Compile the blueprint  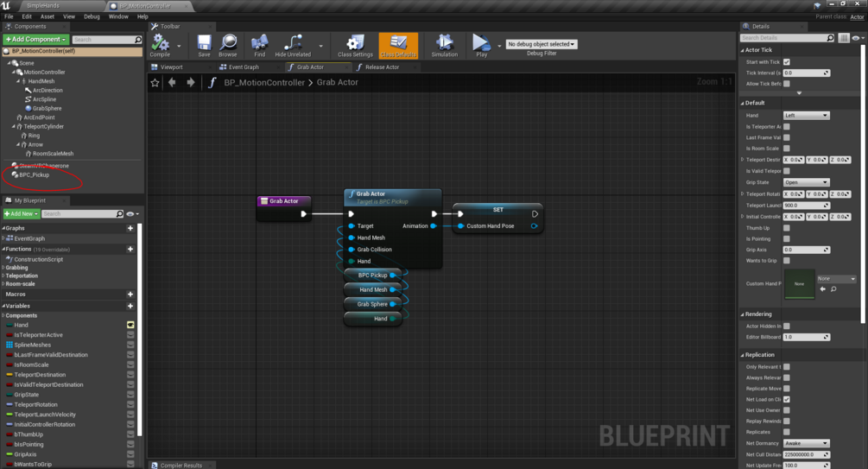pos(160,46)
